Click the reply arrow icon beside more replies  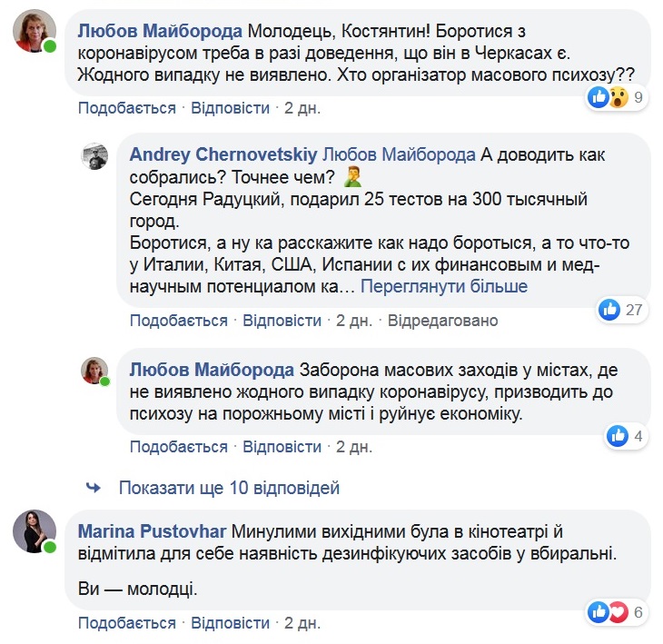93,488
